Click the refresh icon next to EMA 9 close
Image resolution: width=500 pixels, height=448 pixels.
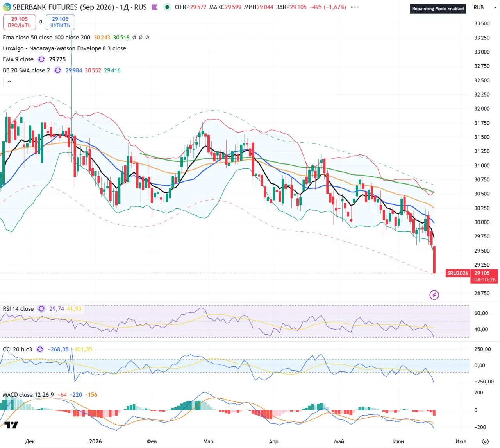(41, 59)
